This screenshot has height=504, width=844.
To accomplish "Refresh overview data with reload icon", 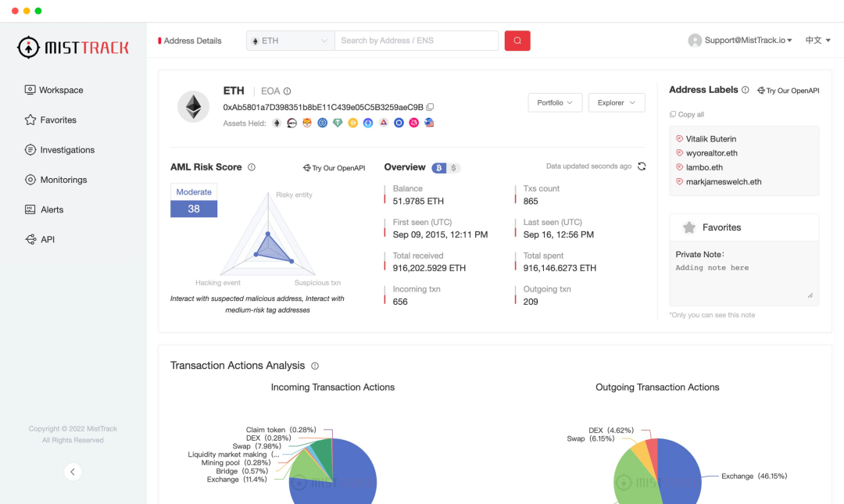I will 642,166.
